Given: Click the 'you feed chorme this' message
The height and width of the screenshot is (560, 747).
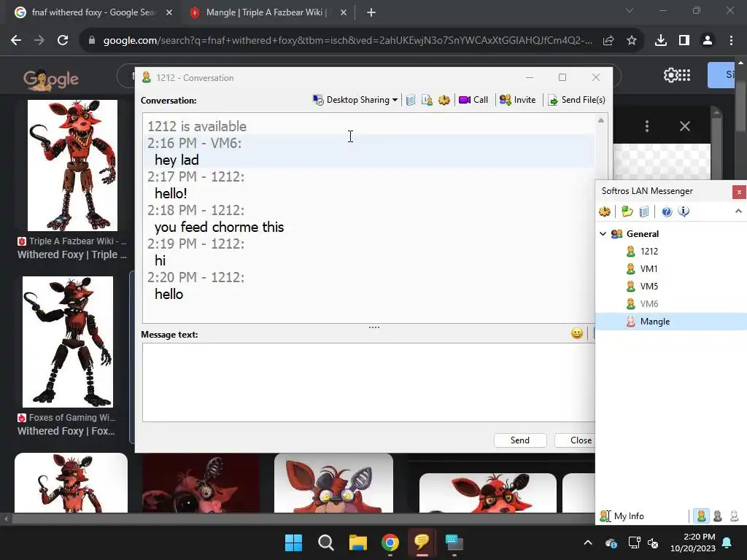Looking at the screenshot, I should point(219,227).
